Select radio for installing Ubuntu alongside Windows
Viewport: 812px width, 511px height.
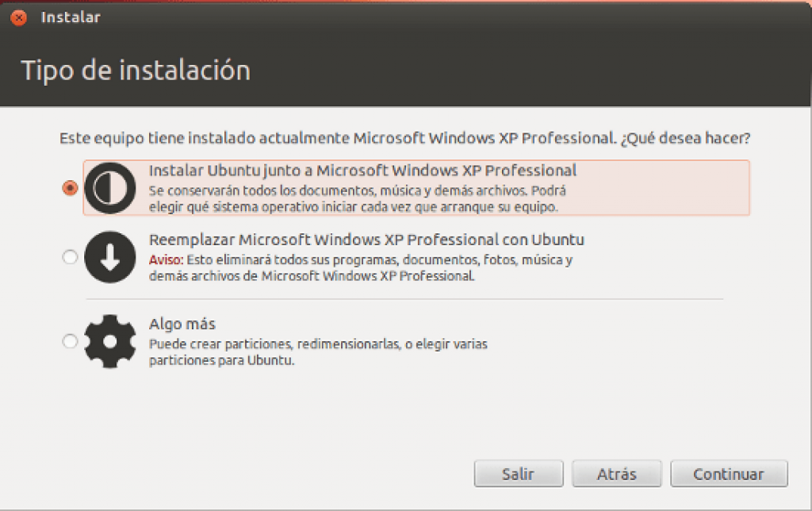click(70, 187)
